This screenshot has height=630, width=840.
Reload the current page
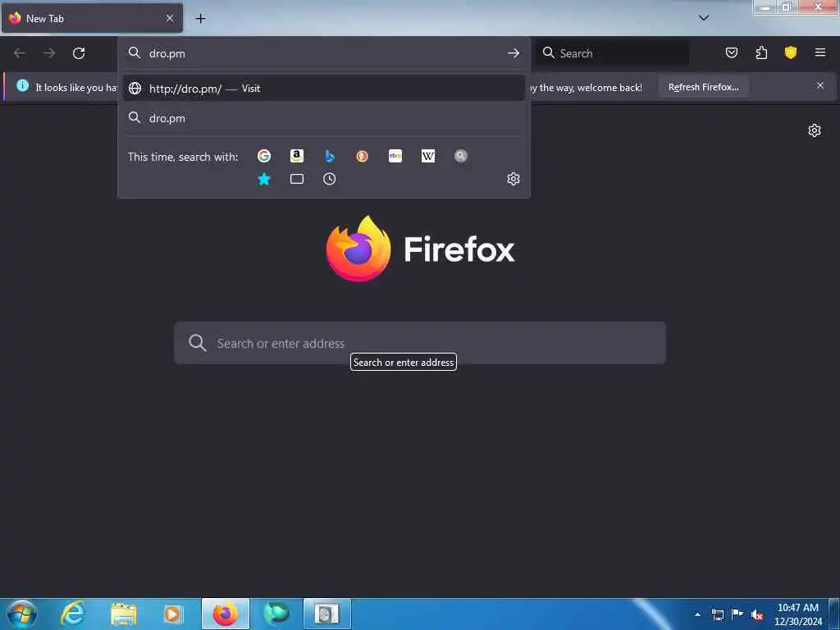click(x=79, y=53)
